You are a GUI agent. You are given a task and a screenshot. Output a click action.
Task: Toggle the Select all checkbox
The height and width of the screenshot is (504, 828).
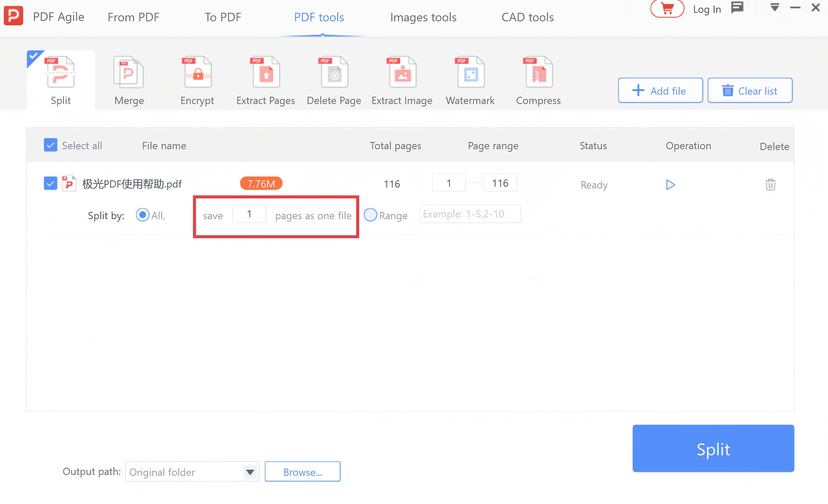(x=50, y=145)
